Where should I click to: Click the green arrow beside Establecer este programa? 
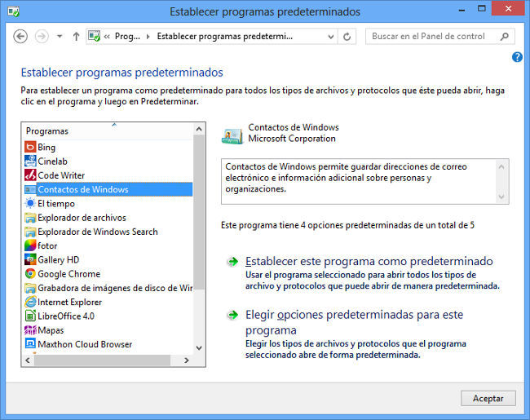coord(232,262)
